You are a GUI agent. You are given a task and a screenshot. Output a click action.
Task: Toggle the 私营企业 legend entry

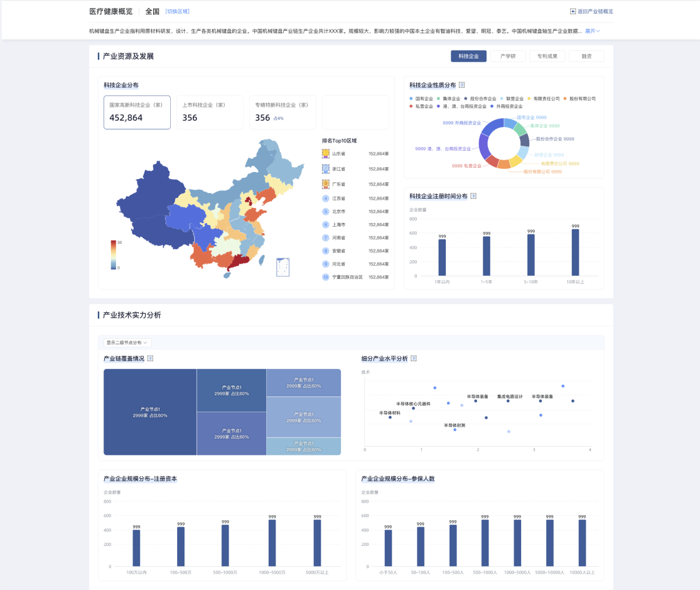(x=421, y=106)
